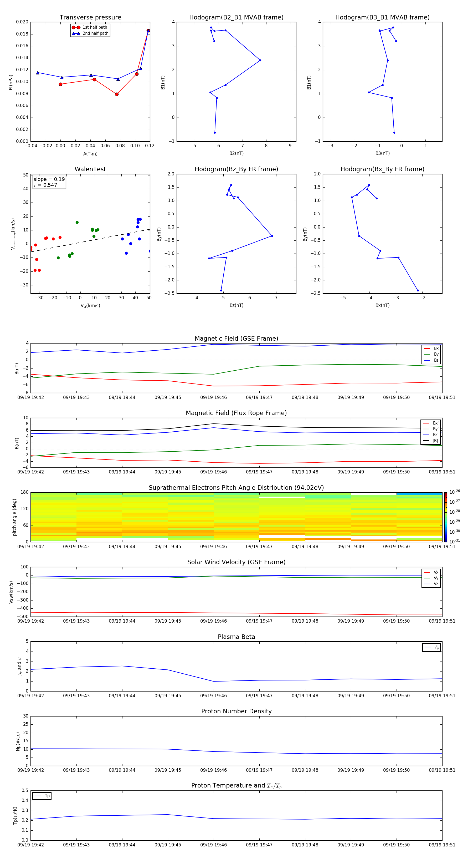This screenshot has width=473, height=868.
Task: Select "Bx" in the GSE magnetic field legend
Action: click(431, 349)
